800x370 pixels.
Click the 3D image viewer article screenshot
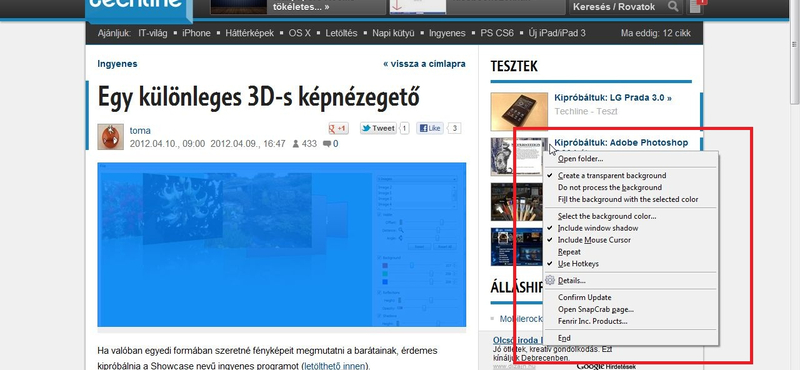click(282, 245)
